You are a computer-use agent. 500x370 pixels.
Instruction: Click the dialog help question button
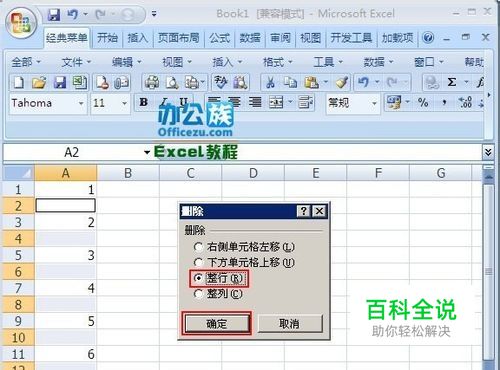tap(304, 211)
